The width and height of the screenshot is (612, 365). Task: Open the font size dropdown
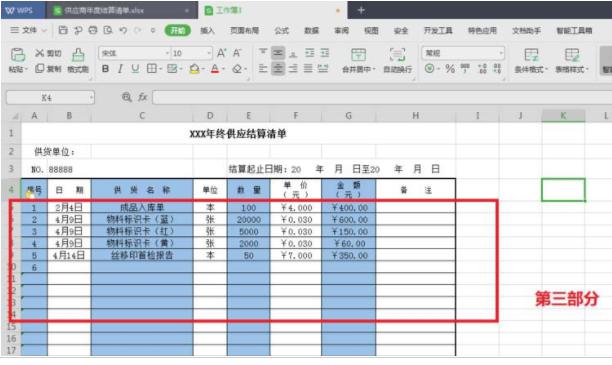pyautogui.click(x=209, y=53)
